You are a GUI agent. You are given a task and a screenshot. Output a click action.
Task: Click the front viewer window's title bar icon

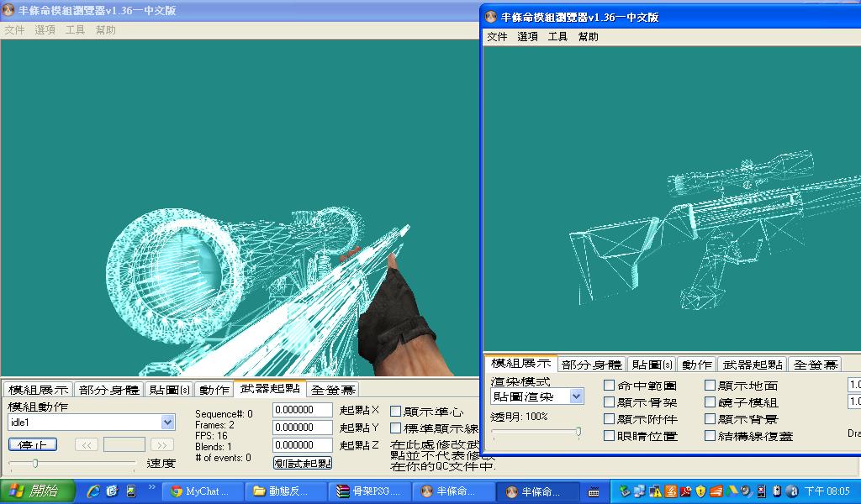pos(491,17)
